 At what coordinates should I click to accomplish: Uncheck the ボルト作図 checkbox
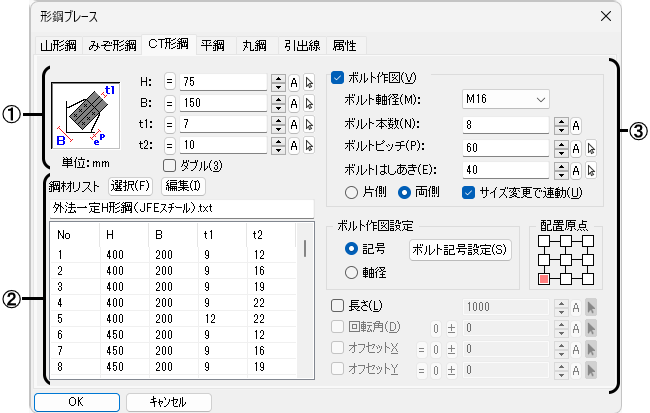click(x=336, y=78)
